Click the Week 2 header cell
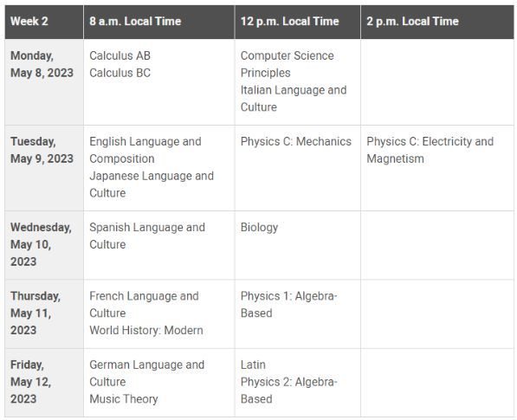 (x=44, y=22)
